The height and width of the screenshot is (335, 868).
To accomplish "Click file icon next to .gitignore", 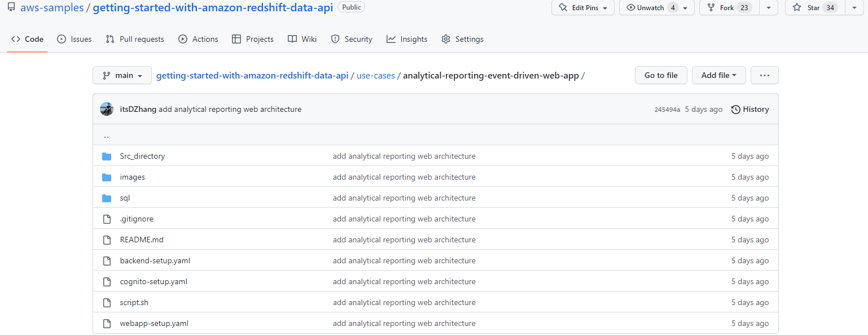I will pos(107,219).
